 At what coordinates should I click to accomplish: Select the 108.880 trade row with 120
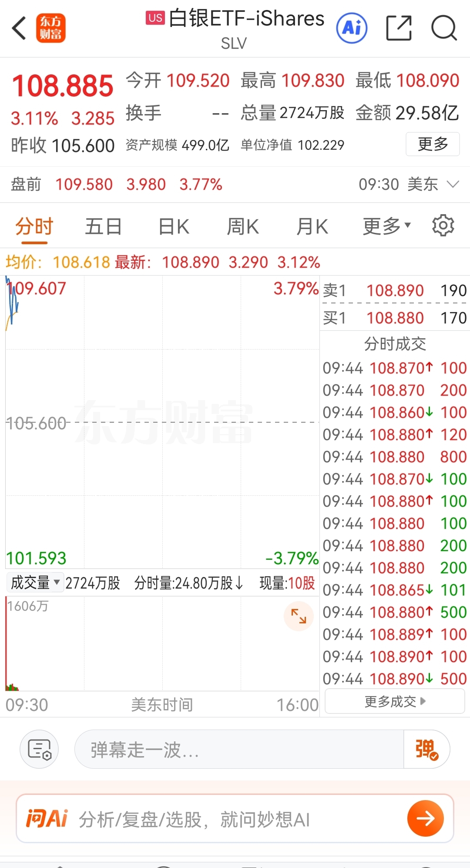point(395,434)
